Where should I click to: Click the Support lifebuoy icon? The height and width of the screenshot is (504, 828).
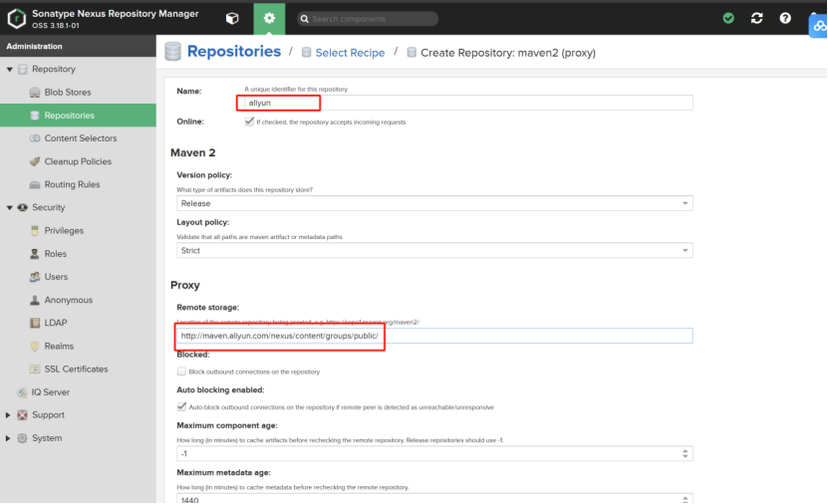[22, 415]
